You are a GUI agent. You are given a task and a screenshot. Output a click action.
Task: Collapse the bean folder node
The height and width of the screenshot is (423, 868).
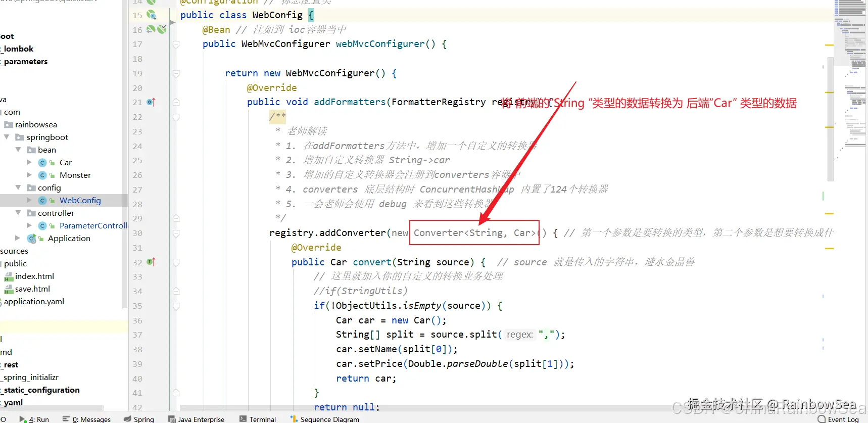[x=18, y=150]
